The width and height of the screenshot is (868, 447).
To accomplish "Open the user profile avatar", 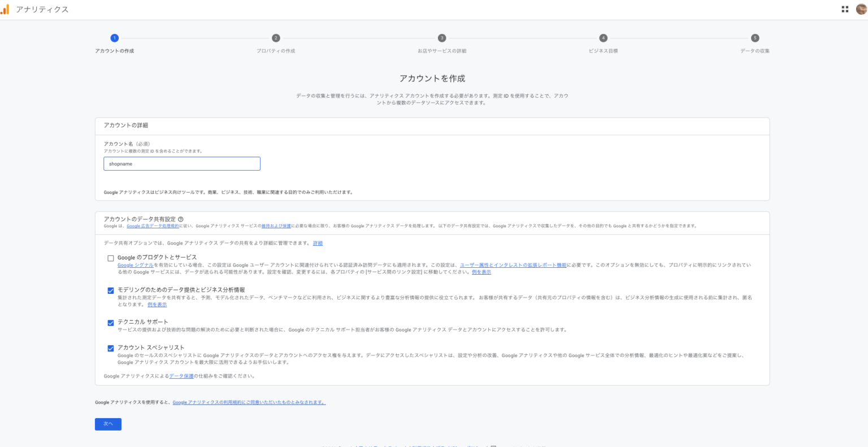I will [x=861, y=9].
